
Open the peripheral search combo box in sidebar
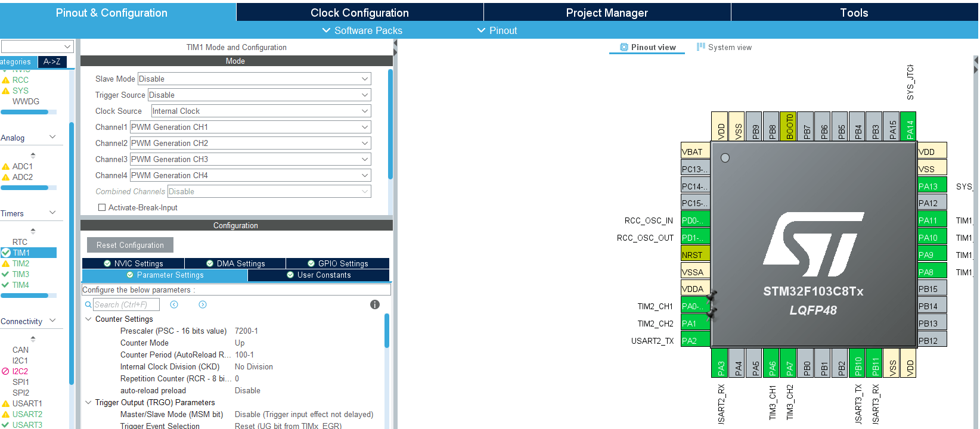[37, 46]
